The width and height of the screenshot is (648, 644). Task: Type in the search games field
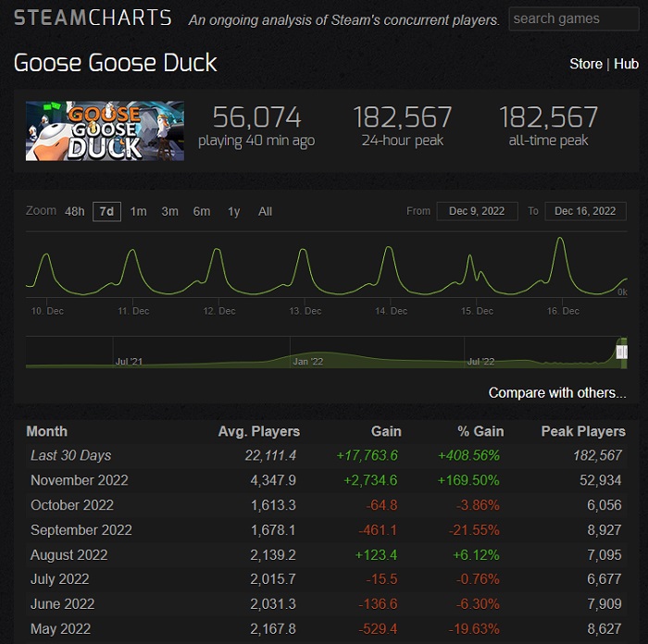pyautogui.click(x=573, y=19)
